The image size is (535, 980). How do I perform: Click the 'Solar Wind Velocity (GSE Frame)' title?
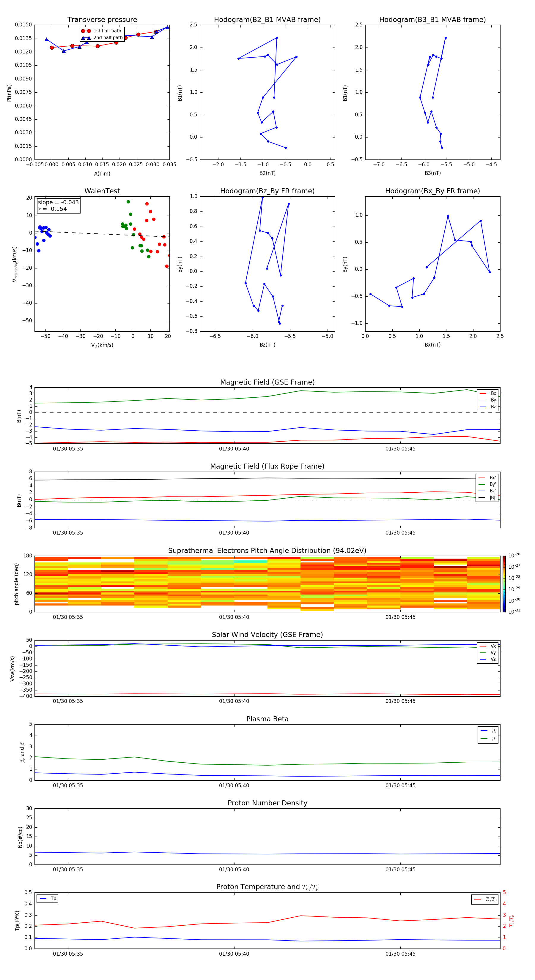click(x=267, y=635)
